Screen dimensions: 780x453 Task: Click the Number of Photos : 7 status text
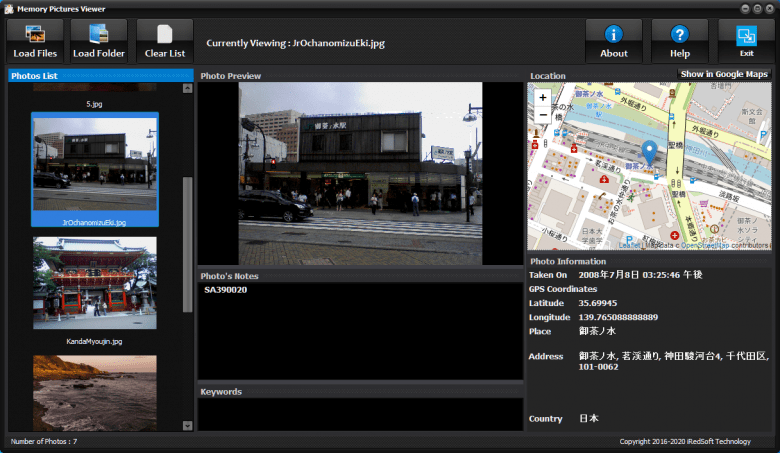pos(44,442)
